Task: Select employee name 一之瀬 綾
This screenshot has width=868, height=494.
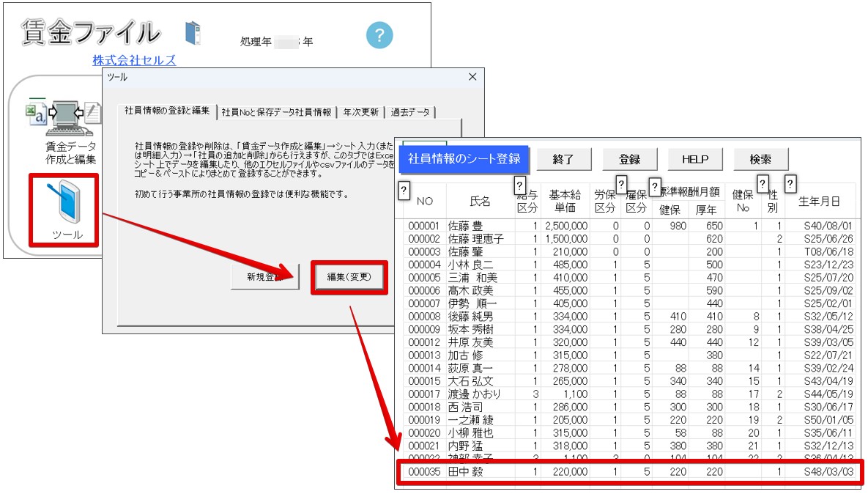Action: tap(470, 420)
